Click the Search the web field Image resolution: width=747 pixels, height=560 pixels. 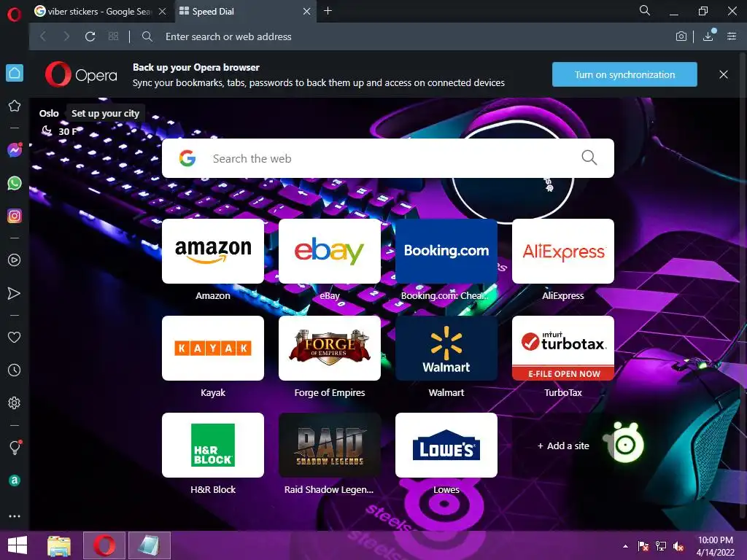point(388,158)
